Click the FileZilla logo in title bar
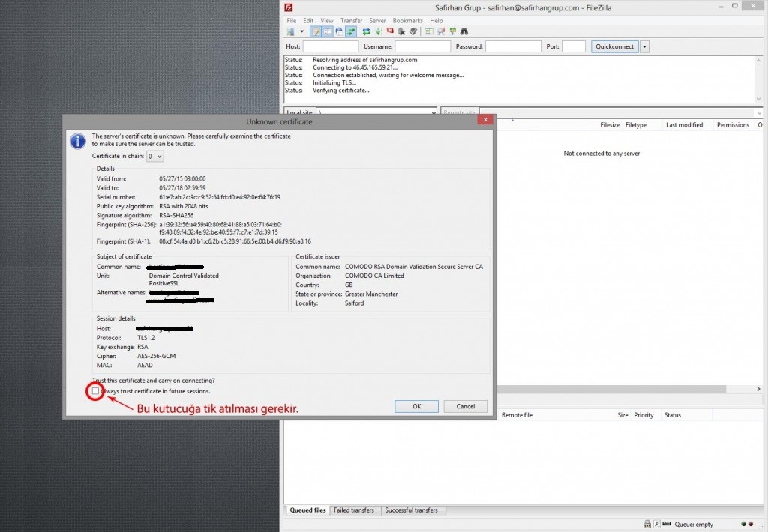This screenshot has width=768, height=532. pyautogui.click(x=289, y=7)
